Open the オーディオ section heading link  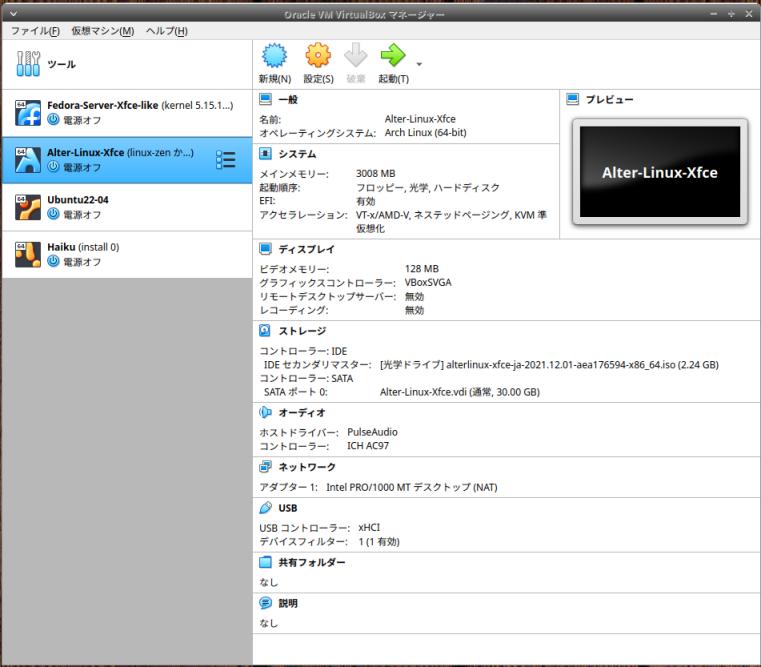pyautogui.click(x=302, y=413)
